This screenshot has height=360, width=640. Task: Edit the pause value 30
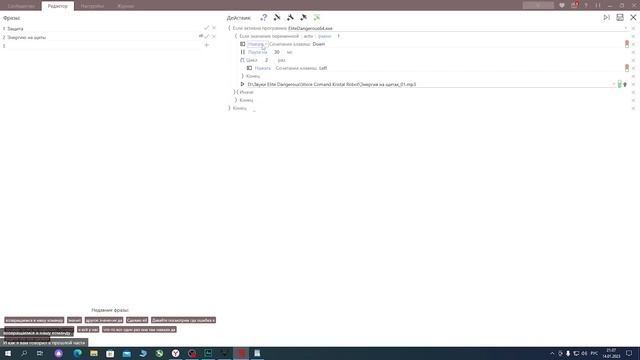point(277,52)
